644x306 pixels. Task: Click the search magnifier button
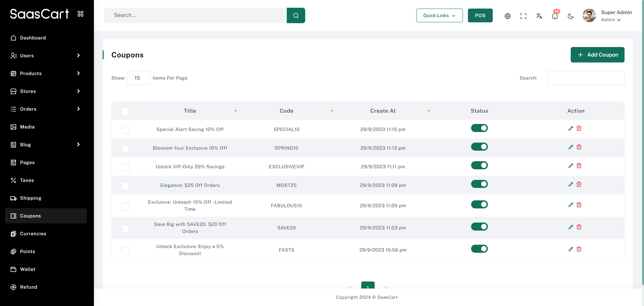tap(296, 15)
